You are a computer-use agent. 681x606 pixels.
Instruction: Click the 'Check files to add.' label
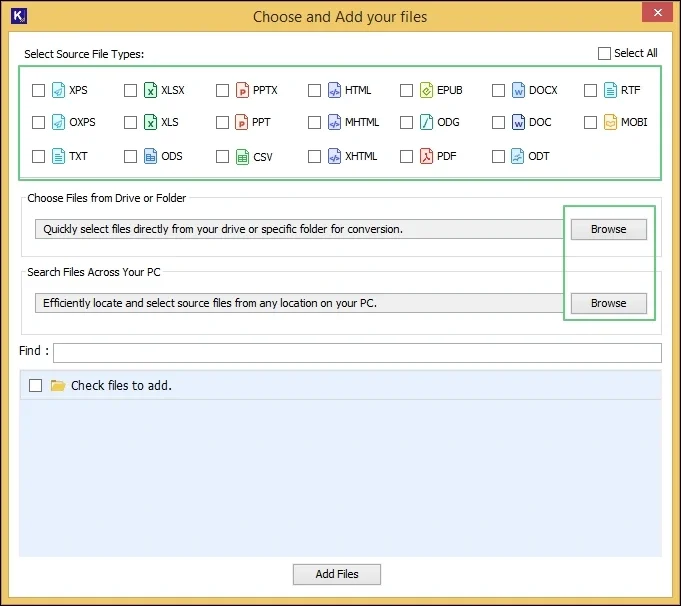[x=121, y=386]
